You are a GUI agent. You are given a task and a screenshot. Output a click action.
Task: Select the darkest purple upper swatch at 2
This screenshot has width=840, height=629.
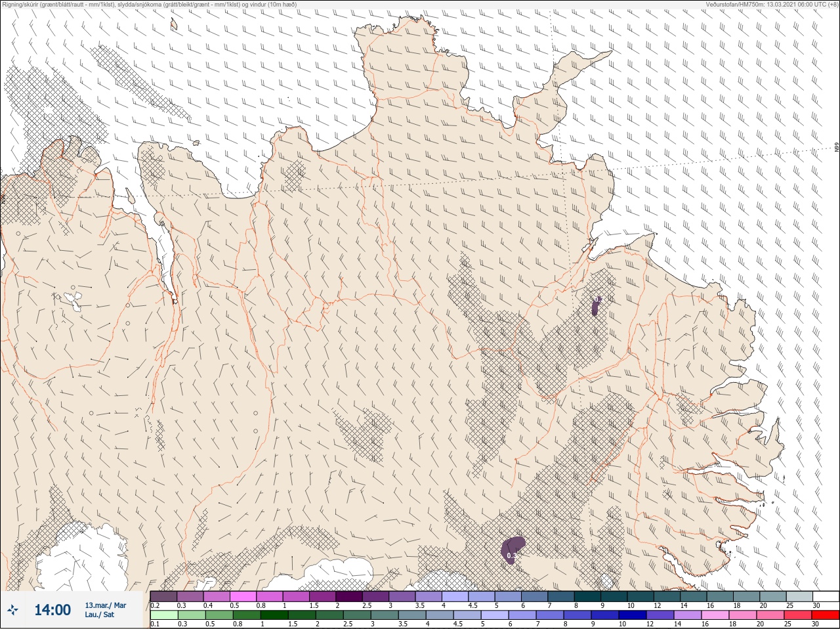click(348, 597)
